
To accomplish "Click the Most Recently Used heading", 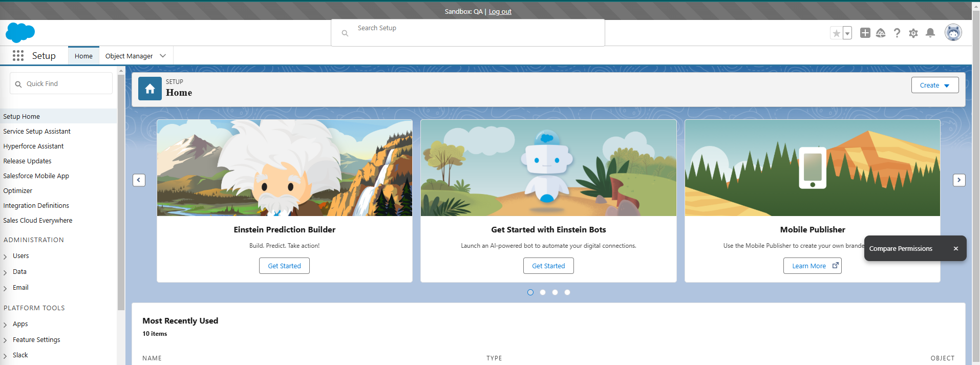I will [x=180, y=320].
